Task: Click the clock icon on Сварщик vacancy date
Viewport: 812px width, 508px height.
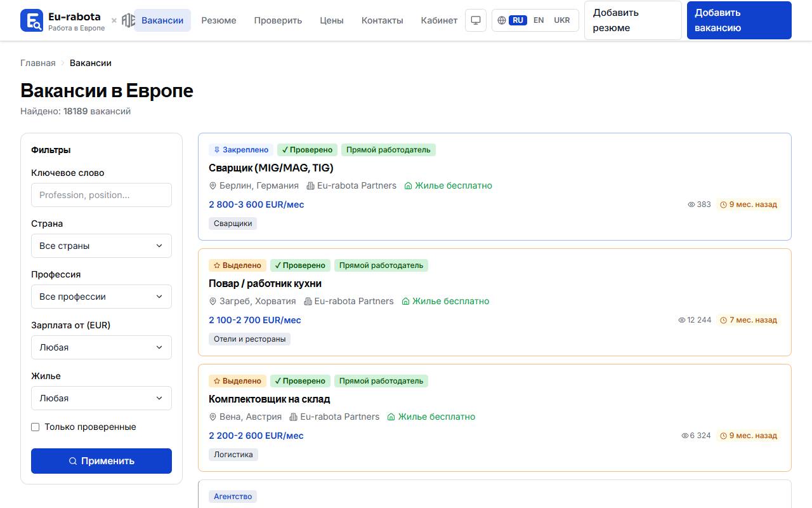Action: pos(723,204)
